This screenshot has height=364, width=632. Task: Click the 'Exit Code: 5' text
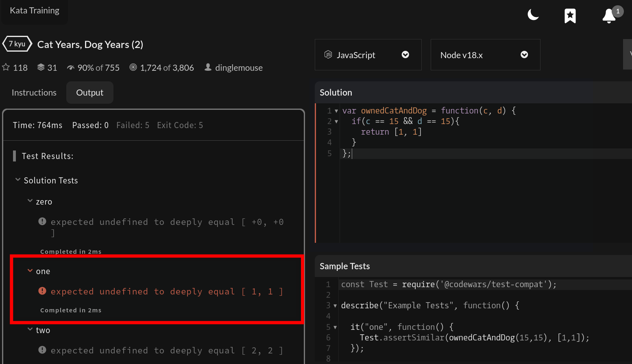pos(180,125)
